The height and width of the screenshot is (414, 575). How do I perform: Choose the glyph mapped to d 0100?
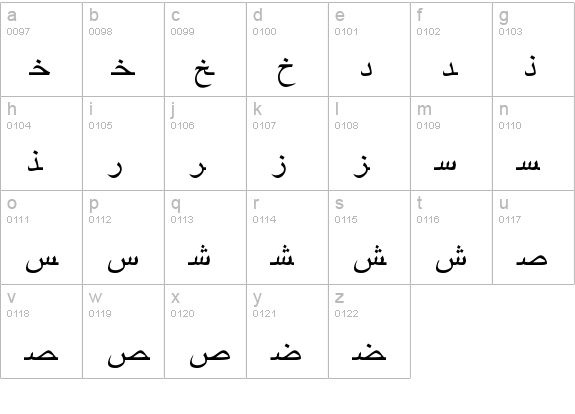click(x=288, y=50)
